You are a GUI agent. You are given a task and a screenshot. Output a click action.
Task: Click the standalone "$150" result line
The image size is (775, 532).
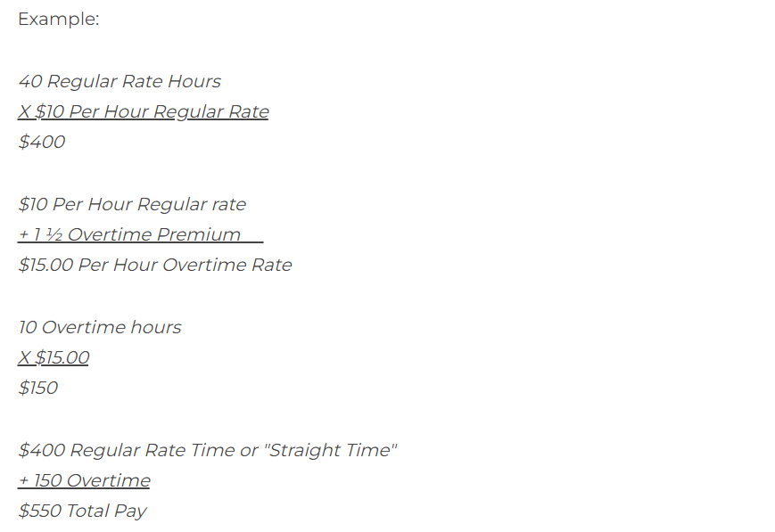point(37,388)
